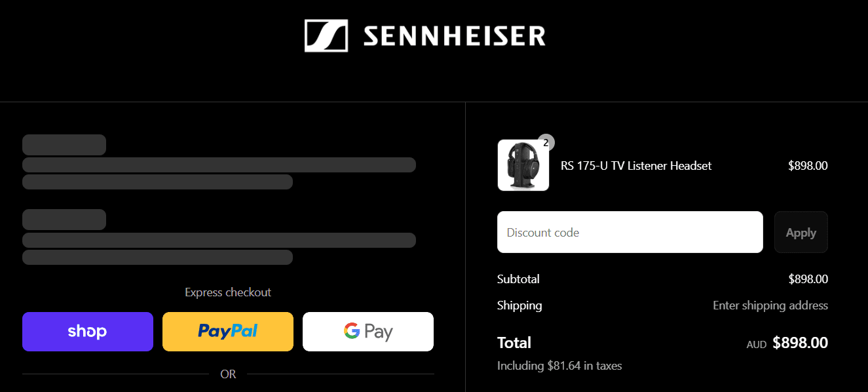Screen dimensions: 868x392
Task: Click the OR divider below express buttons
Action: [x=228, y=374]
